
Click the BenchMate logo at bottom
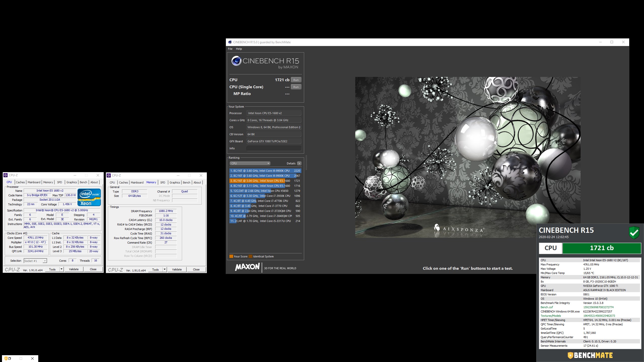tap(590, 355)
